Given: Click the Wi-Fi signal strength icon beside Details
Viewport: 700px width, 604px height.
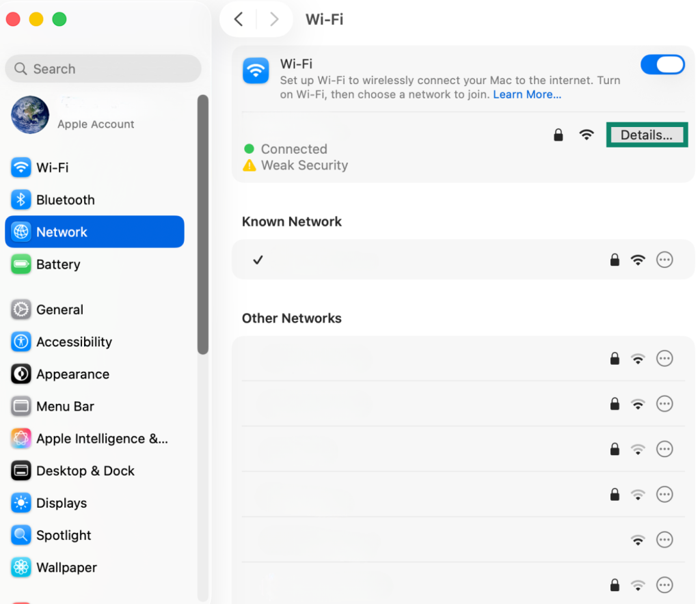Looking at the screenshot, I should [x=587, y=135].
